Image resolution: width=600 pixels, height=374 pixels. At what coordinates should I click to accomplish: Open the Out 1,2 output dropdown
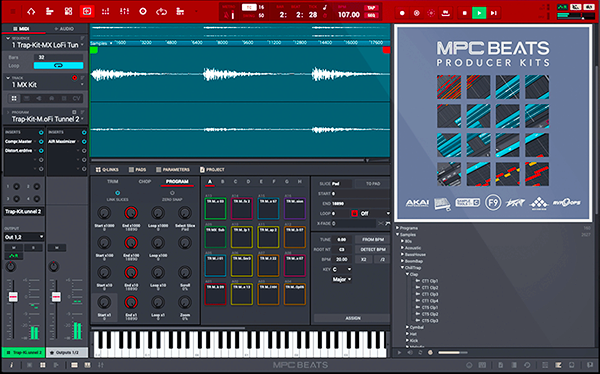pos(24,237)
